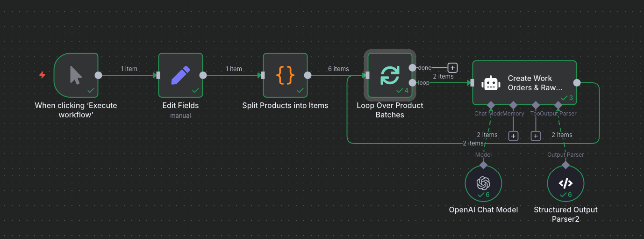The image size is (644, 239).
Task: Click the 'Loop Over Product Batches' label
Action: point(390,110)
